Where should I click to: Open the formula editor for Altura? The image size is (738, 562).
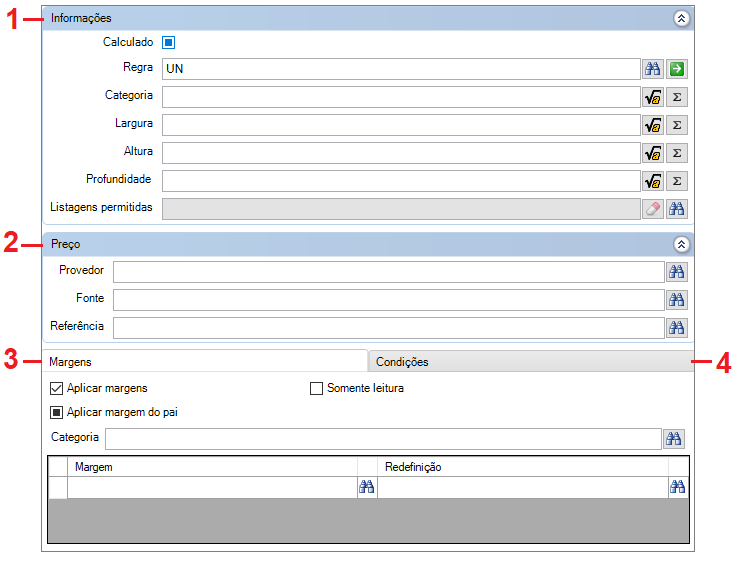[x=652, y=153]
